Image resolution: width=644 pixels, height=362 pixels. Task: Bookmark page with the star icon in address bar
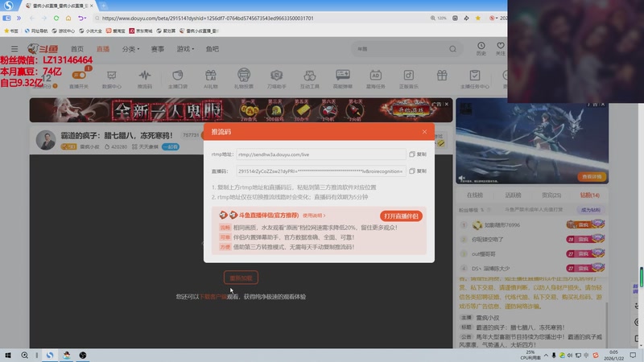[x=477, y=18]
